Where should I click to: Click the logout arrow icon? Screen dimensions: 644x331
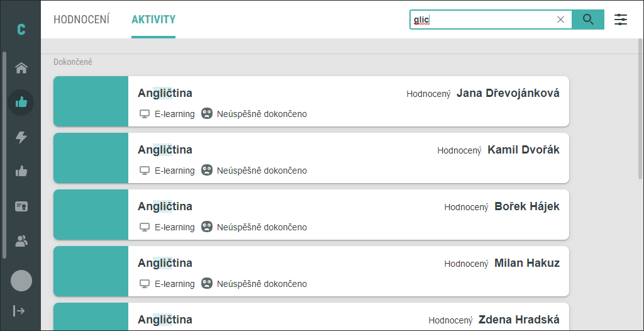[x=19, y=310]
